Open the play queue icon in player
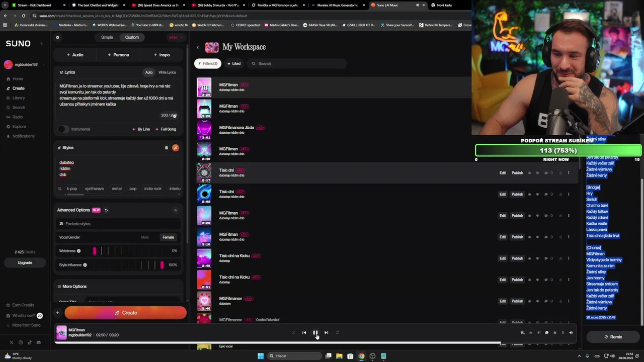 point(522,332)
